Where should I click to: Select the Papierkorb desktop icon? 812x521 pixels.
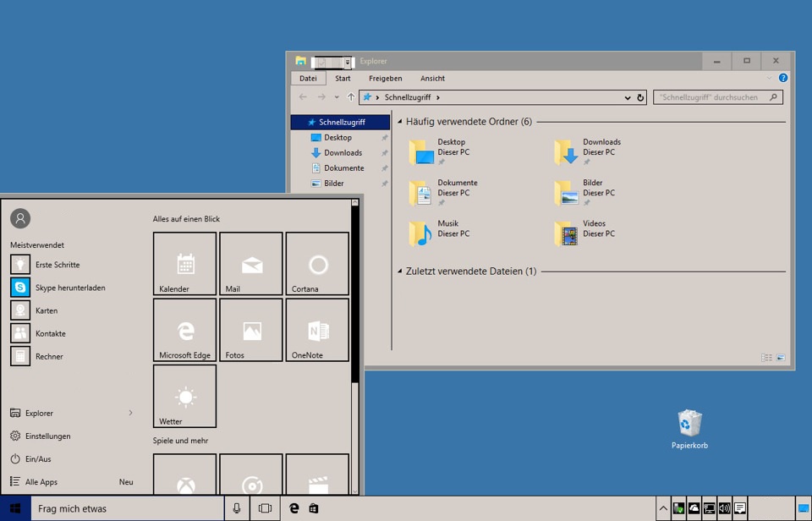pyautogui.click(x=689, y=430)
